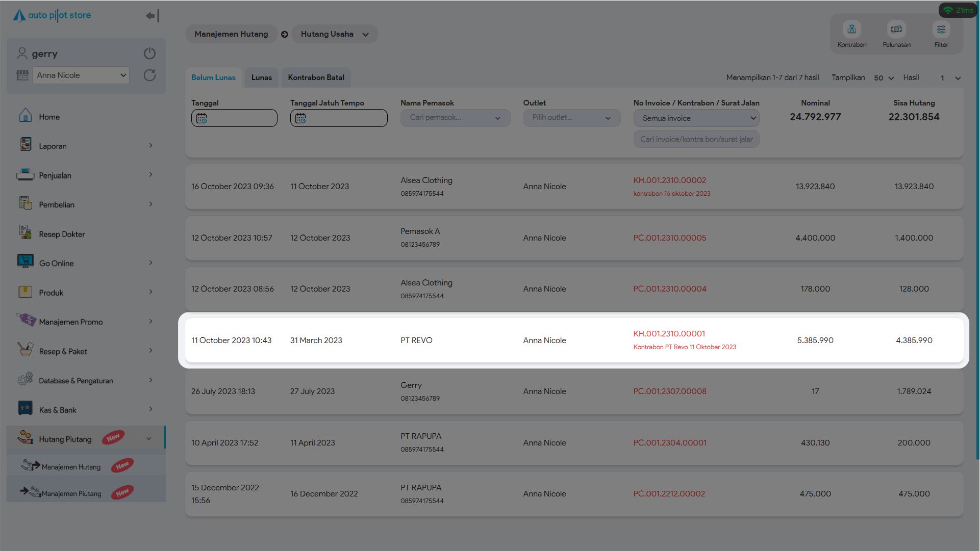Open Manajemen Piutang in the sidebar
The width and height of the screenshot is (980, 551).
71,493
